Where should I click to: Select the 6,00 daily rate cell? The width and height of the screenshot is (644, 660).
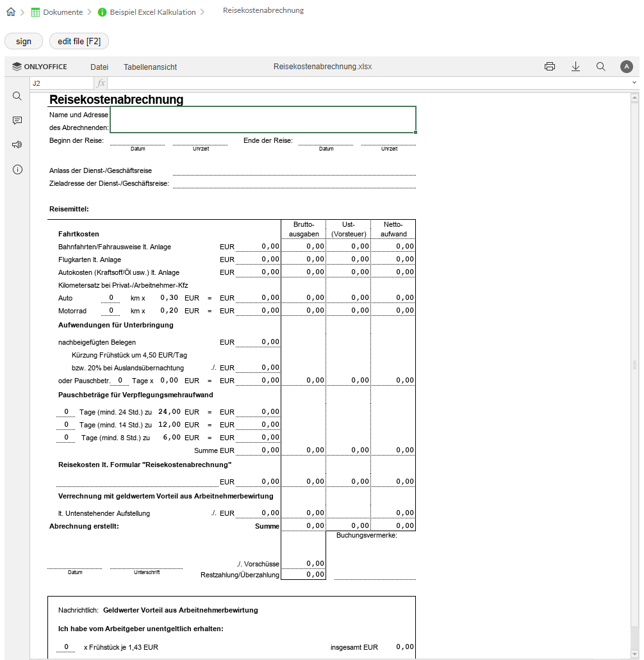coord(172,438)
